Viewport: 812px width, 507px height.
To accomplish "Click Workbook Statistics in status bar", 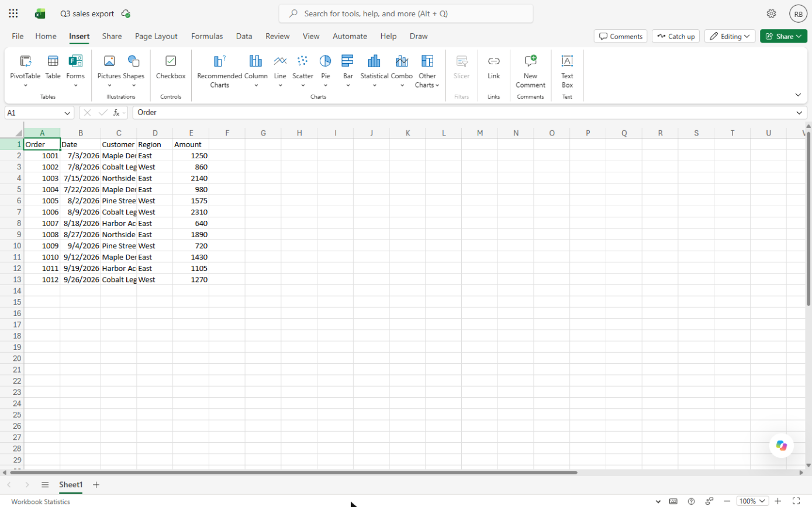I will point(40,502).
